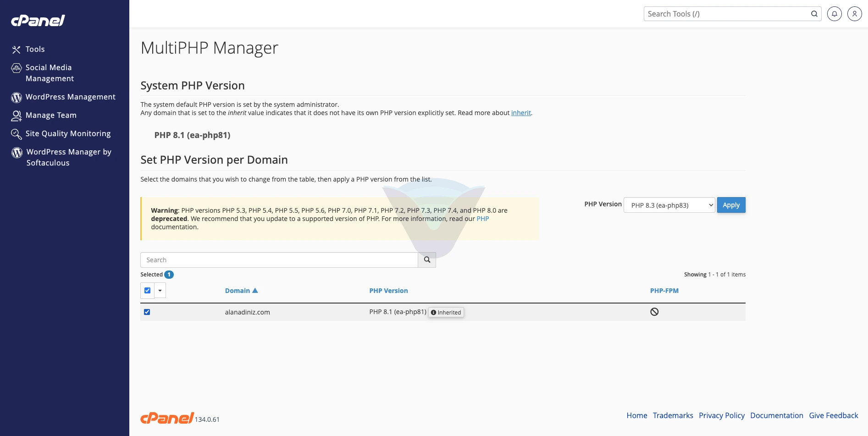The width and height of the screenshot is (868, 436).
Task: Sort by PHP-FPM column header
Action: (664, 291)
